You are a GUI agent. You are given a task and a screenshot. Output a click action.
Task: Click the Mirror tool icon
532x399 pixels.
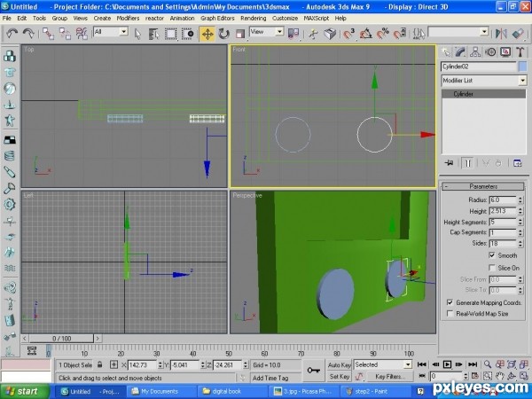(x=501, y=34)
